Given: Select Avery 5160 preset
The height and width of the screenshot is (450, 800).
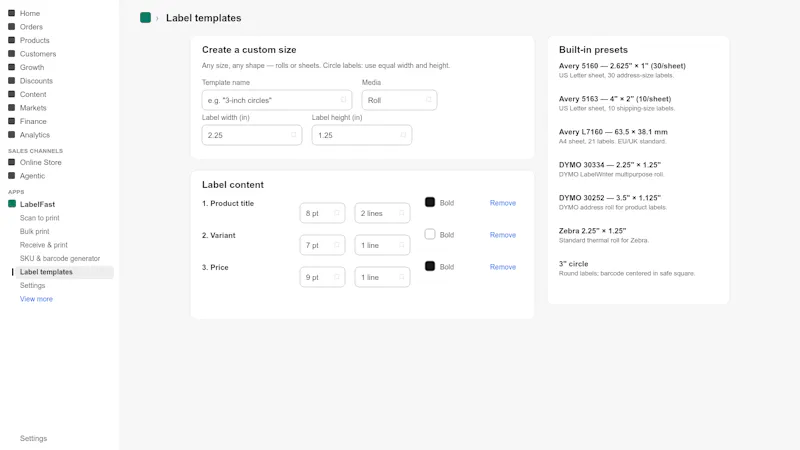Looking at the screenshot, I should (x=622, y=70).
